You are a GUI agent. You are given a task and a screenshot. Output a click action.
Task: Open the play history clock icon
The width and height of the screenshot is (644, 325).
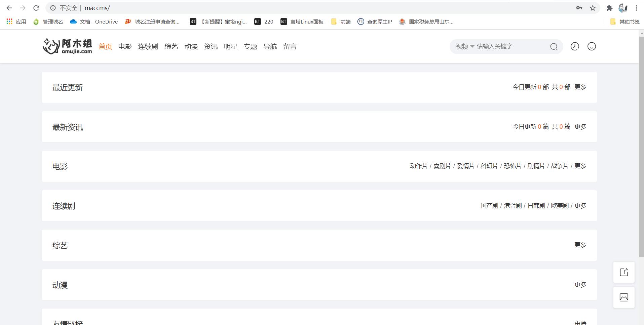point(574,46)
